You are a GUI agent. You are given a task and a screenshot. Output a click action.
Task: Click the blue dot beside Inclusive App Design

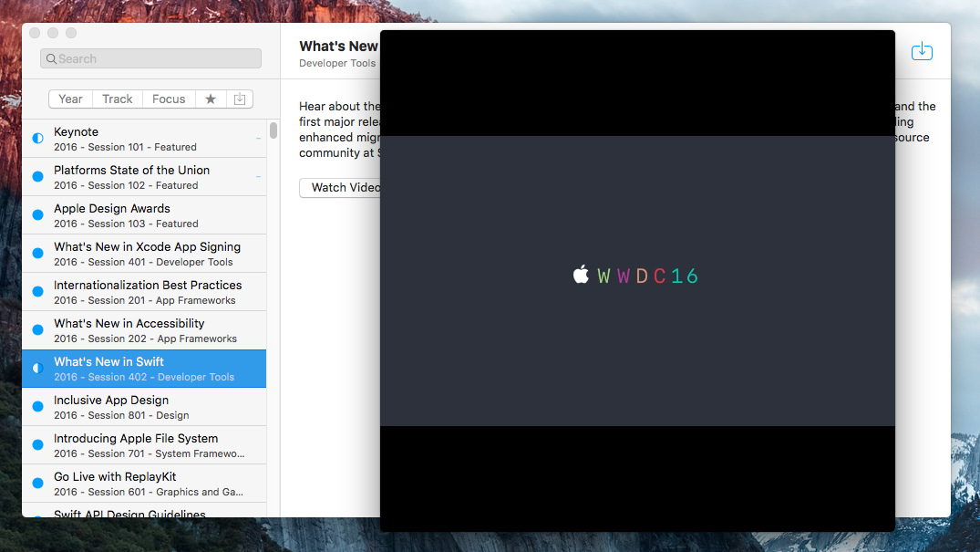pyautogui.click(x=37, y=407)
